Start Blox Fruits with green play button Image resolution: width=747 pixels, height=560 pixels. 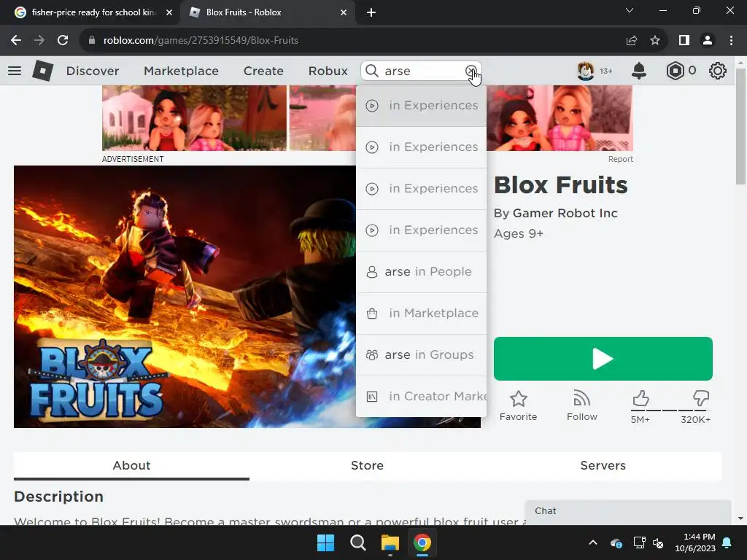pyautogui.click(x=603, y=359)
